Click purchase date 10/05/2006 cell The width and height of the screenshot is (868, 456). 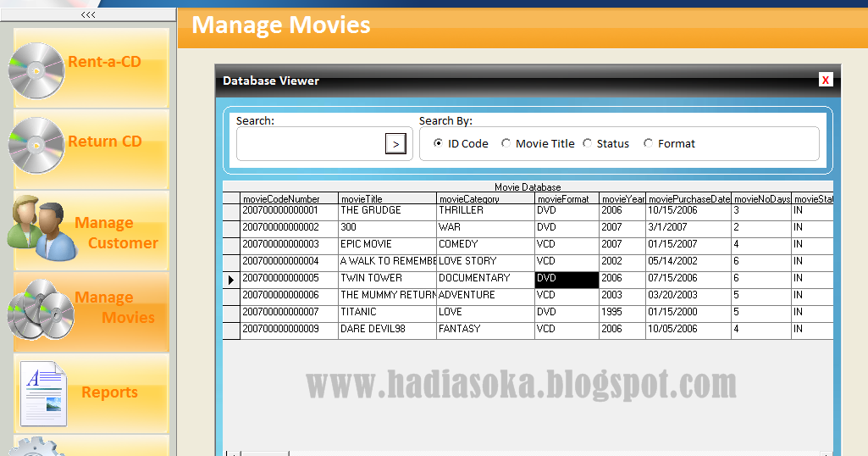pos(688,331)
